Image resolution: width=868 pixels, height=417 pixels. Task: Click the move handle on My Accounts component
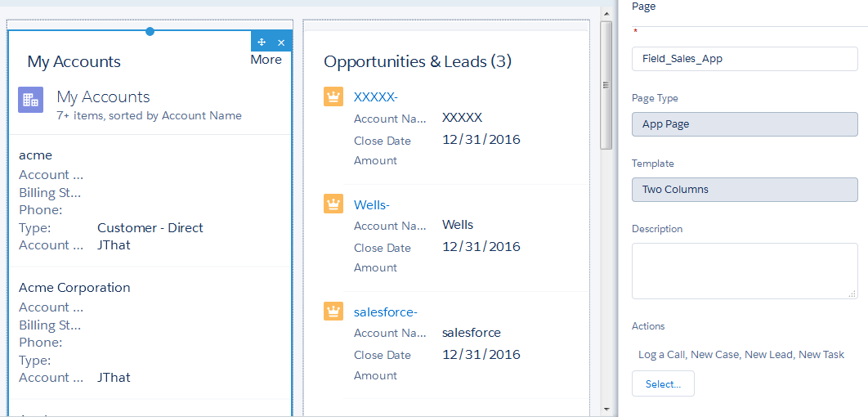click(x=262, y=43)
